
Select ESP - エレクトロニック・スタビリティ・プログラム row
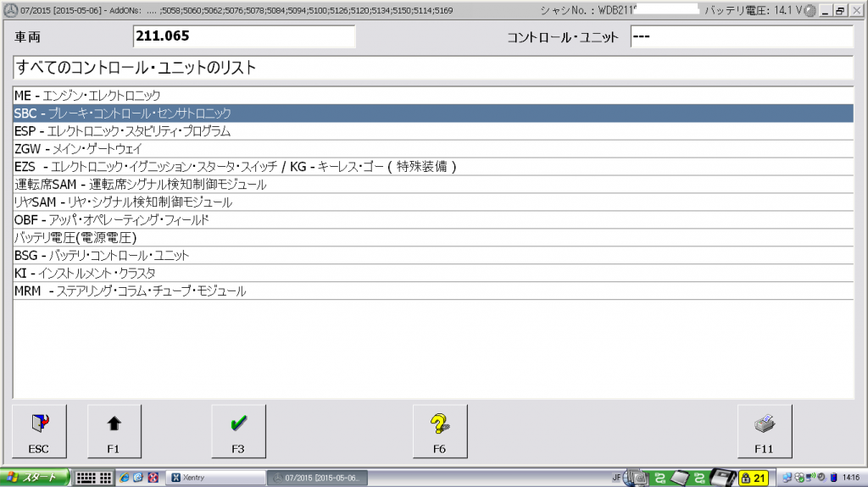click(433, 131)
